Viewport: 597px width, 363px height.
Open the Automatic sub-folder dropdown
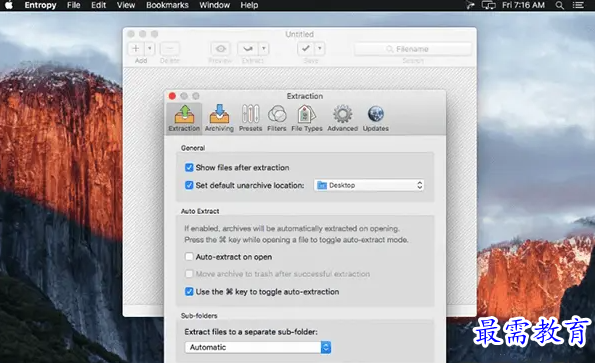coord(258,347)
